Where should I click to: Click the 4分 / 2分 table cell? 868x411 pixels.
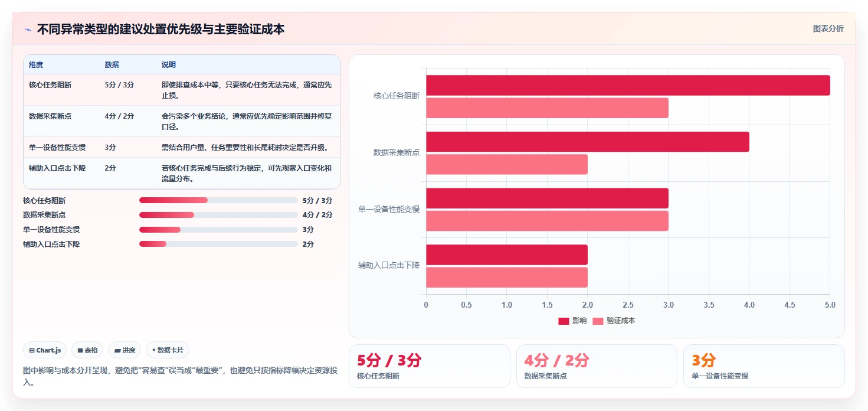click(119, 116)
